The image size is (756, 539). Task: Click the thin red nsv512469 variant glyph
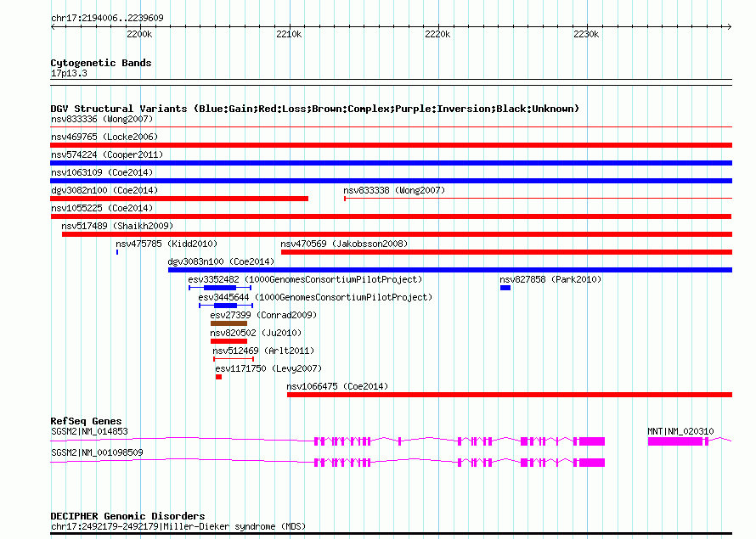[x=234, y=359]
